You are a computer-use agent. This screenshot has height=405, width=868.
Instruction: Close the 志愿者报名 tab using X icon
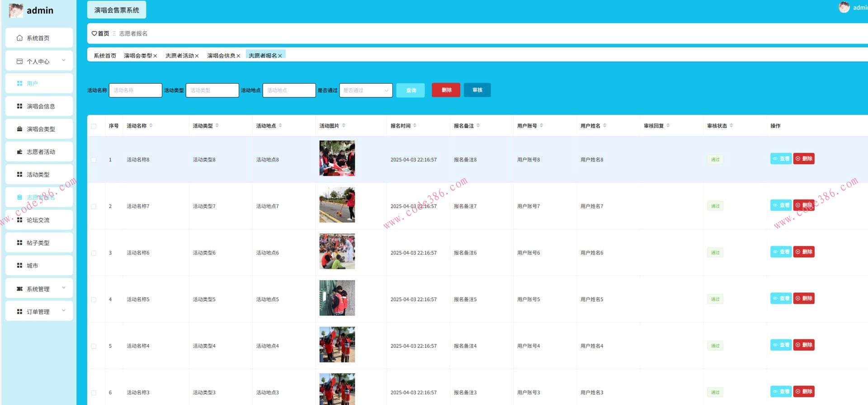[280, 56]
